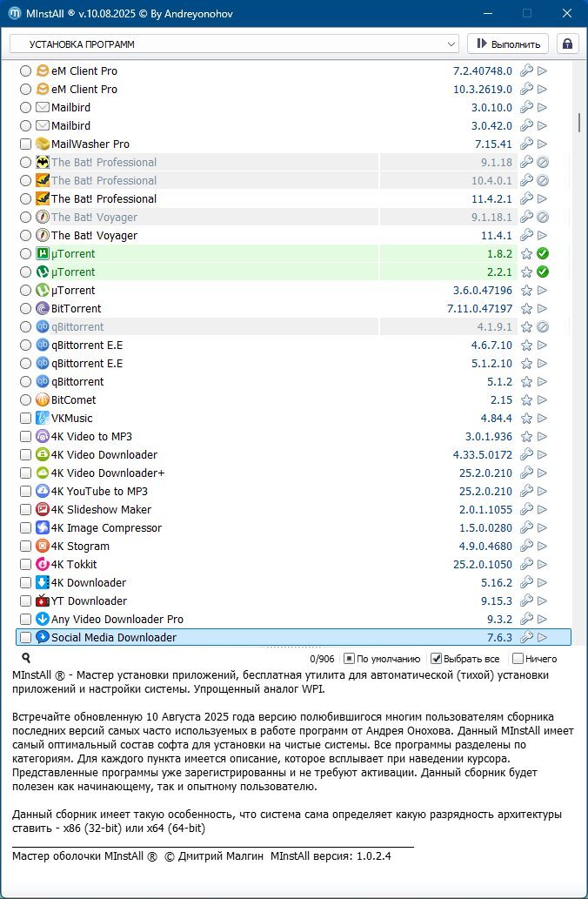Click the star icon for µTorrent 2.2.1

pyautogui.click(x=526, y=272)
